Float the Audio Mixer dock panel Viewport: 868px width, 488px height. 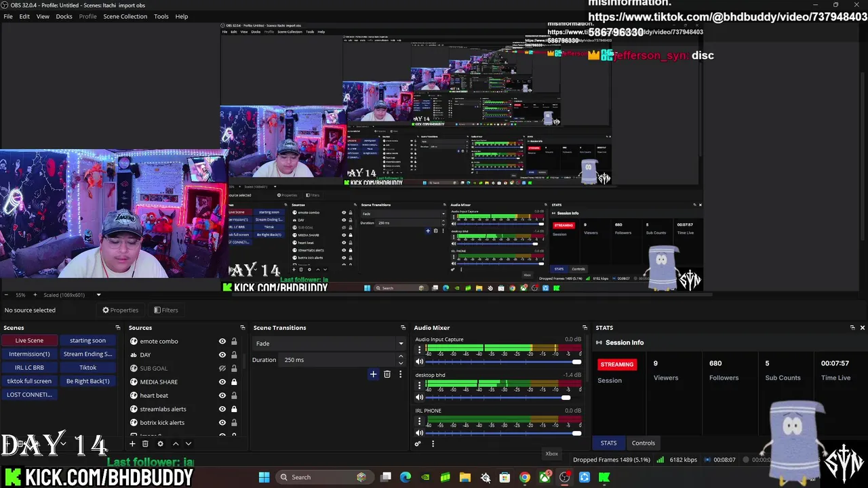pyautogui.click(x=585, y=328)
